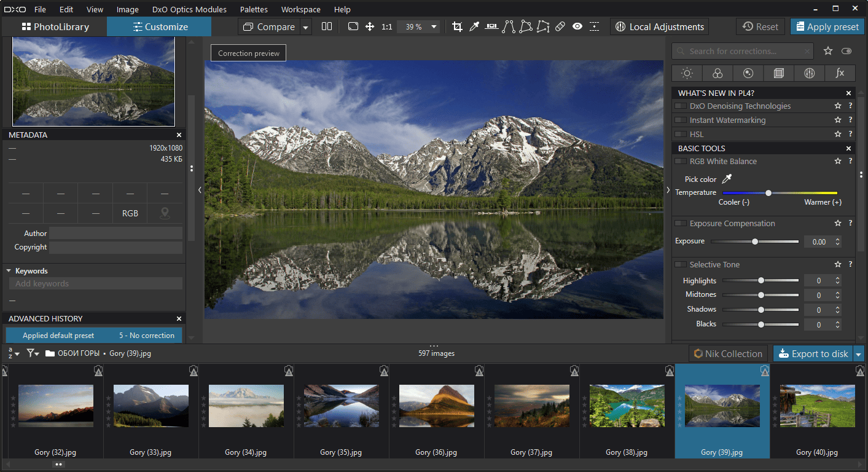This screenshot has height=472, width=868.
Task: Open the Image menu
Action: (x=128, y=9)
